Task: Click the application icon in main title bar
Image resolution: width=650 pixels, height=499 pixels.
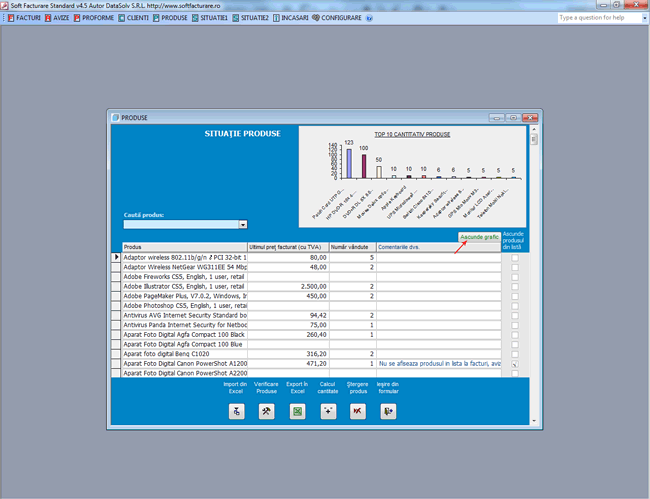Action: pos(4,5)
